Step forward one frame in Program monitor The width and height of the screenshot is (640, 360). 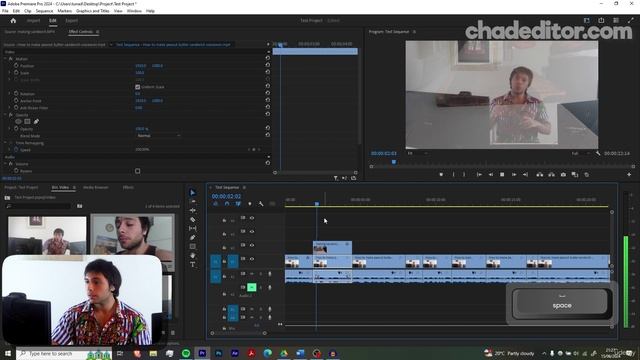click(x=514, y=175)
